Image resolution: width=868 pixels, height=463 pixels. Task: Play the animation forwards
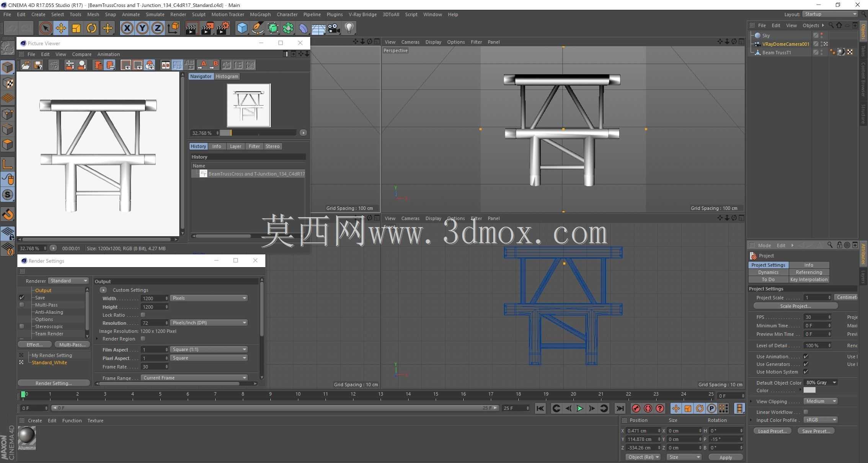pyautogui.click(x=580, y=409)
